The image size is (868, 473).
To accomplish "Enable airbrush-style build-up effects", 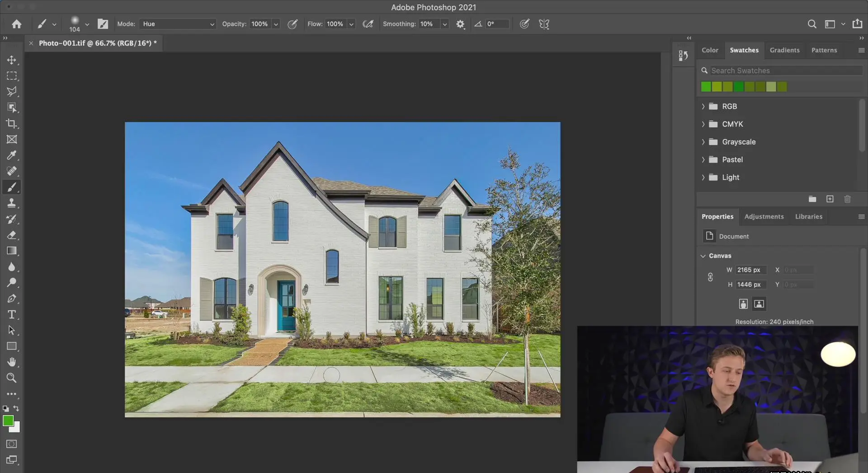I will [x=368, y=24].
